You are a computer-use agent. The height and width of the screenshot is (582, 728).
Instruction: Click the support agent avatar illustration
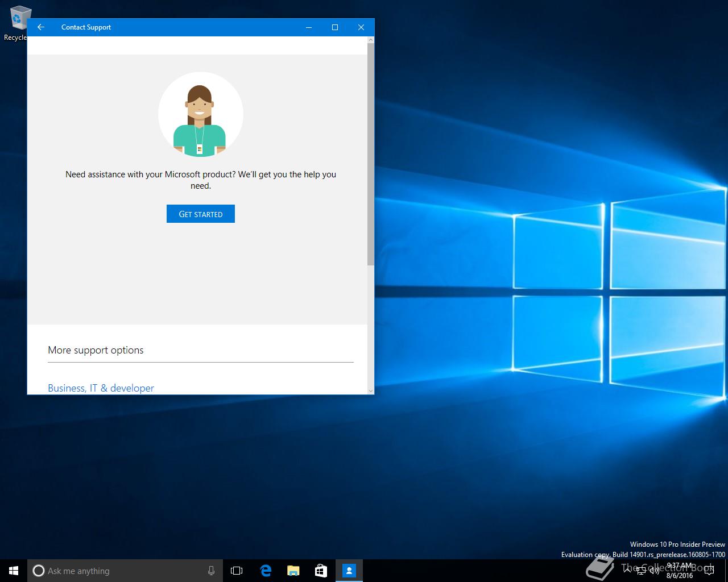[201, 115]
